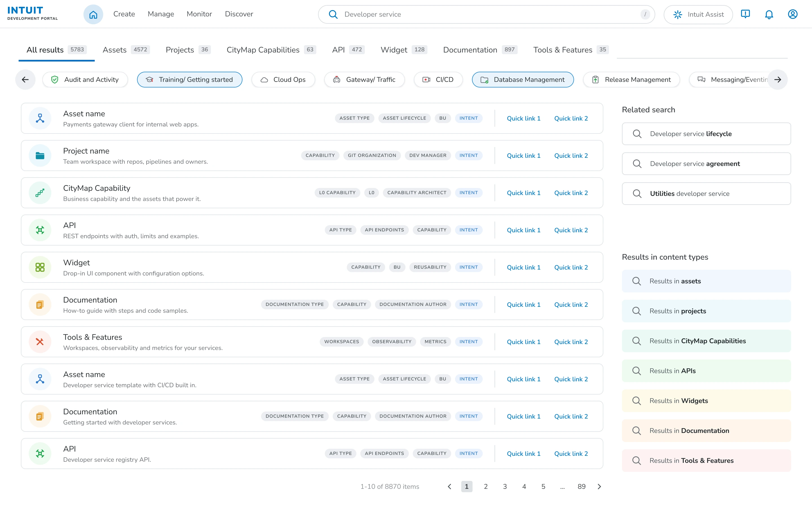Deselect the Database Management filter chip
Viewport: 812px width, 508px height.
(523, 80)
